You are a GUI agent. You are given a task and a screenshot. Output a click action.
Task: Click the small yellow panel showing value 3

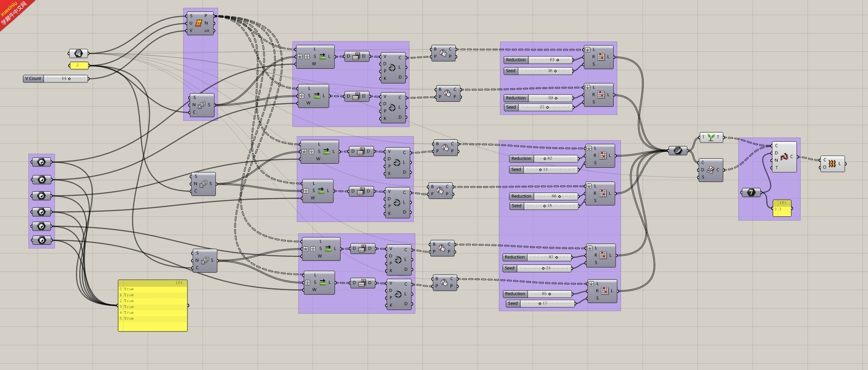tap(782, 208)
